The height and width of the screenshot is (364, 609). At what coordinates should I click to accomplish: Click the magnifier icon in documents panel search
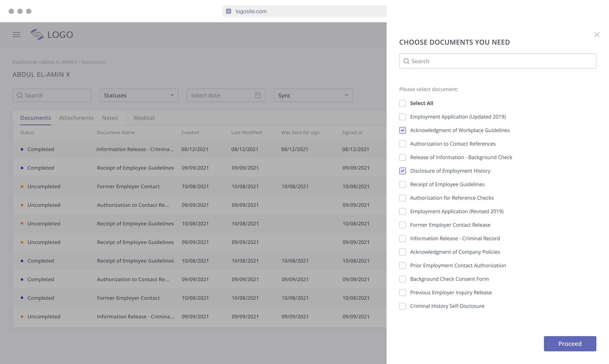tap(406, 61)
